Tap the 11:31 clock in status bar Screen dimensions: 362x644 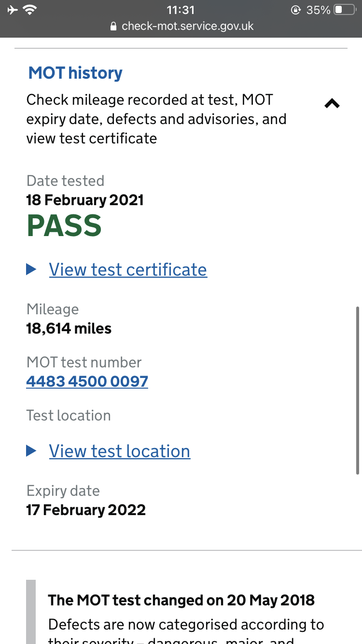(181, 10)
